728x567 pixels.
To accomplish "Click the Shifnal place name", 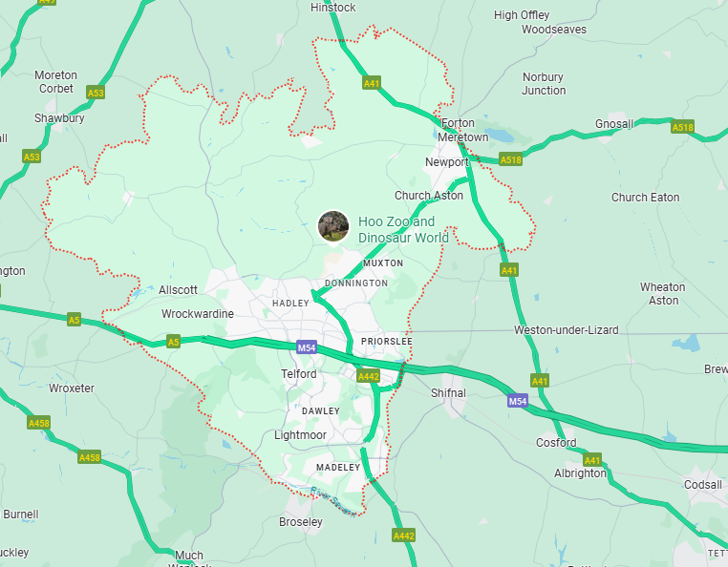I will coord(448,393).
